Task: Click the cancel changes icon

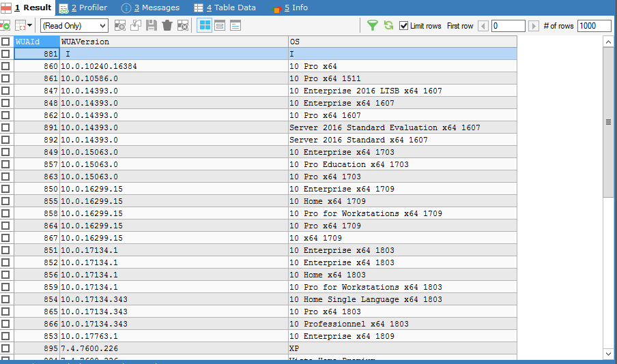Action: click(183, 25)
